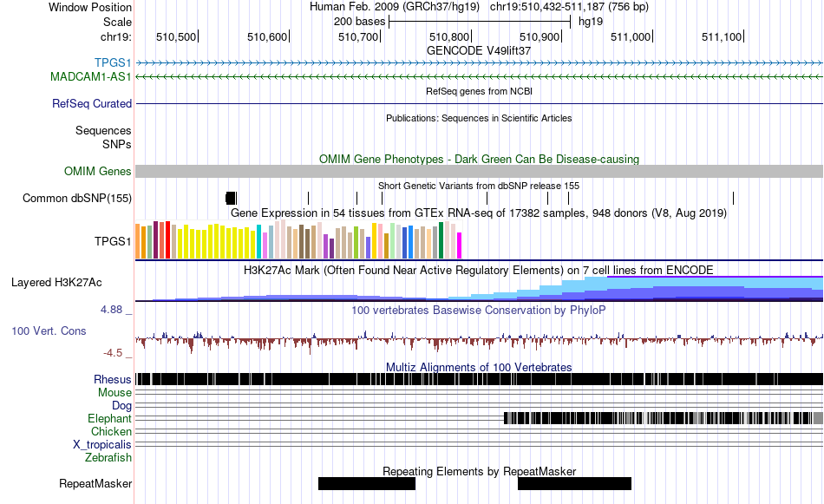Open the RefSeq Curated track label
The height and width of the screenshot is (504, 824).
tap(91, 103)
